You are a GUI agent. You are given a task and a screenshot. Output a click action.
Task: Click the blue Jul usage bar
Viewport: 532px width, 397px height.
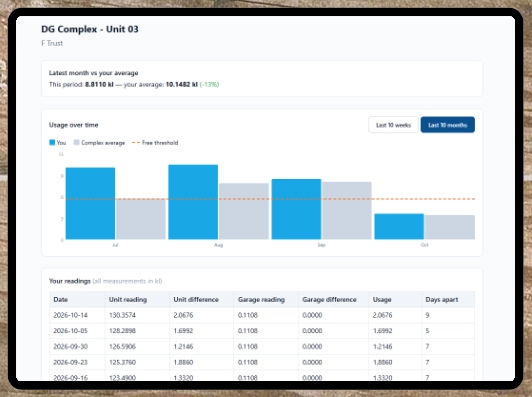90,203
